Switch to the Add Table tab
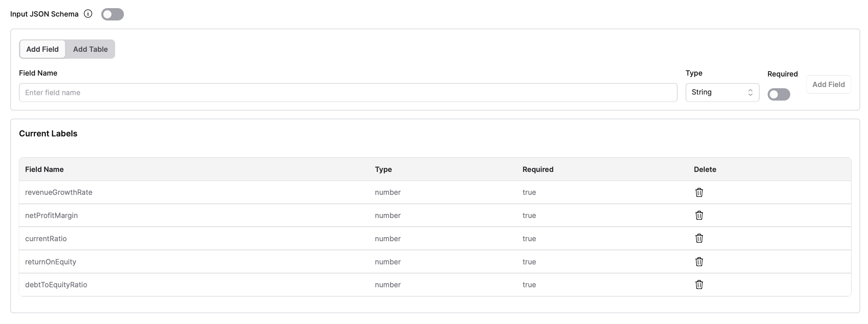This screenshot has height=324, width=868. click(90, 49)
